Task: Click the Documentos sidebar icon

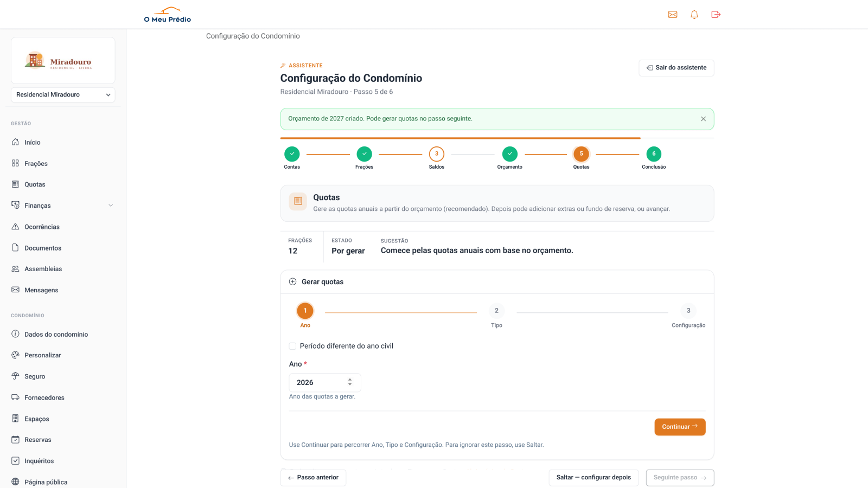Action: (x=15, y=248)
